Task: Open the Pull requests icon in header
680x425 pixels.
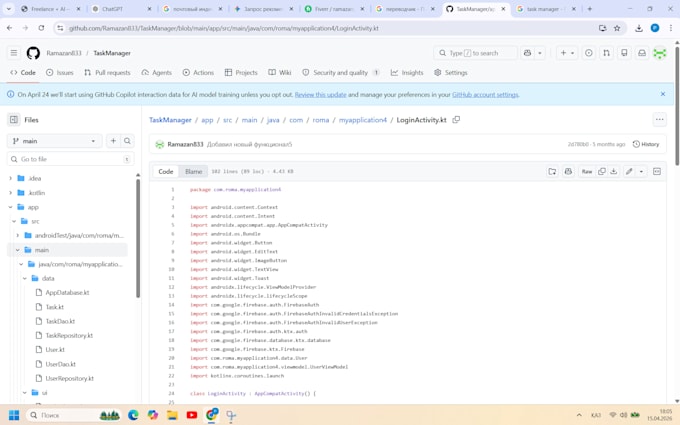Action: (606, 53)
